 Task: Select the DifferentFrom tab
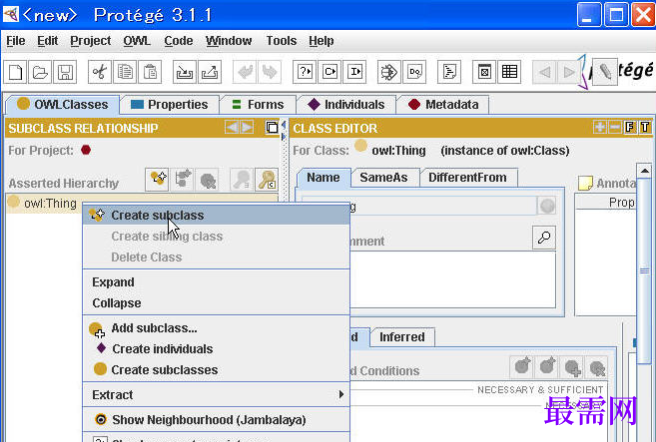tap(467, 177)
